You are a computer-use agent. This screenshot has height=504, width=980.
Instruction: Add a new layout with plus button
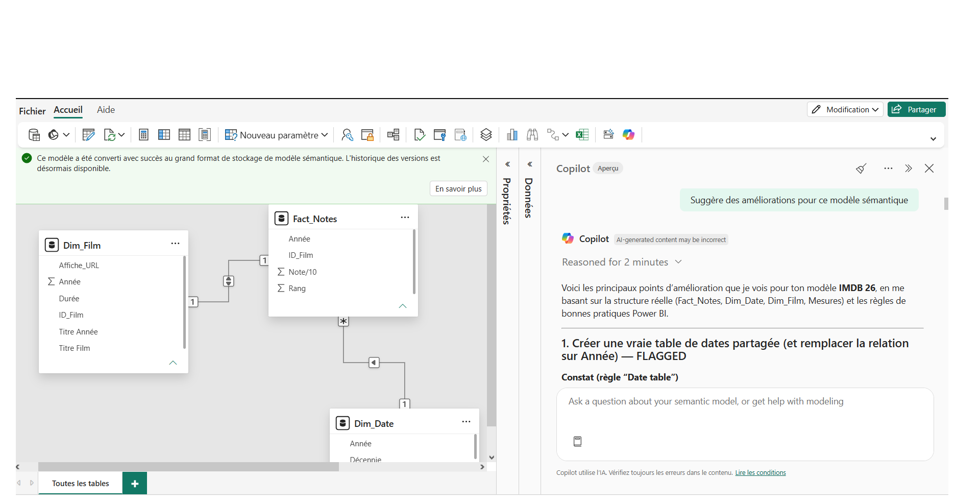135,483
